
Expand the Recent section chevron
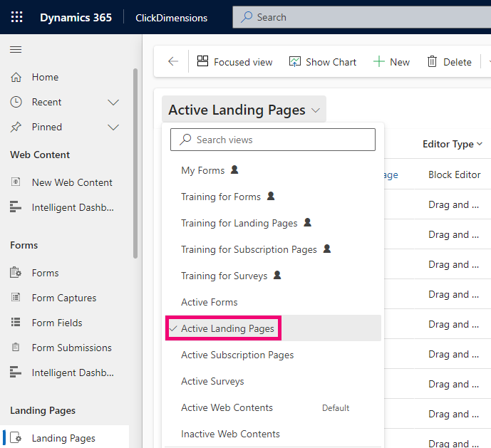113,103
